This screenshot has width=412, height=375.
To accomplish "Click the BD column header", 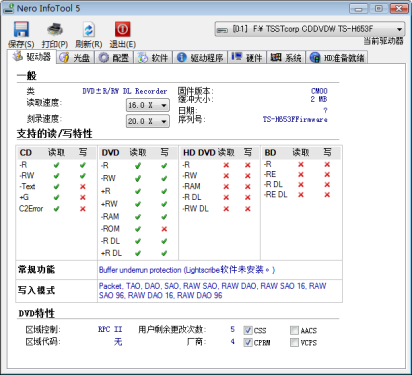I will 270,153.
